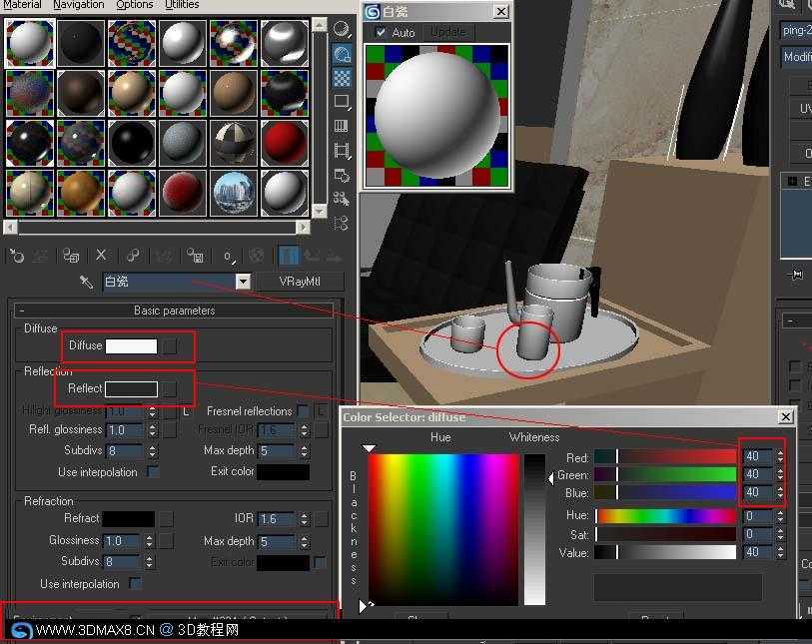Open the Navigation menu
The width and height of the screenshot is (812, 644).
pos(78,5)
